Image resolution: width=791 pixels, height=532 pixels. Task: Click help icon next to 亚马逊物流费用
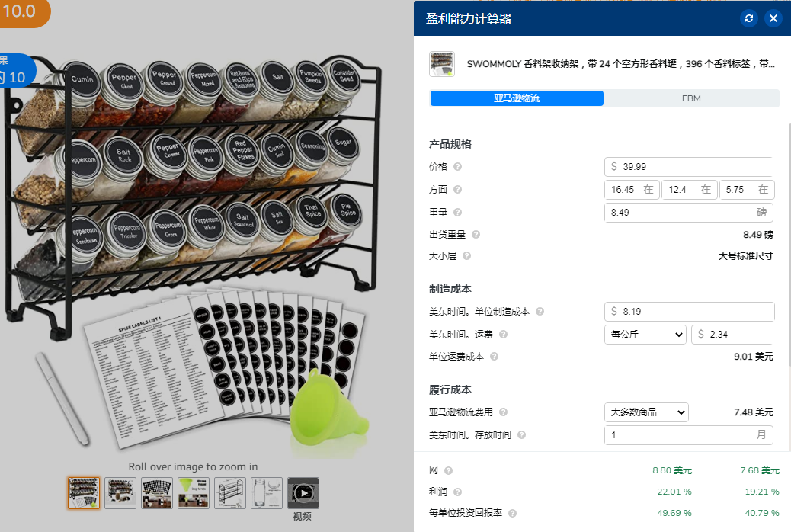tap(503, 412)
